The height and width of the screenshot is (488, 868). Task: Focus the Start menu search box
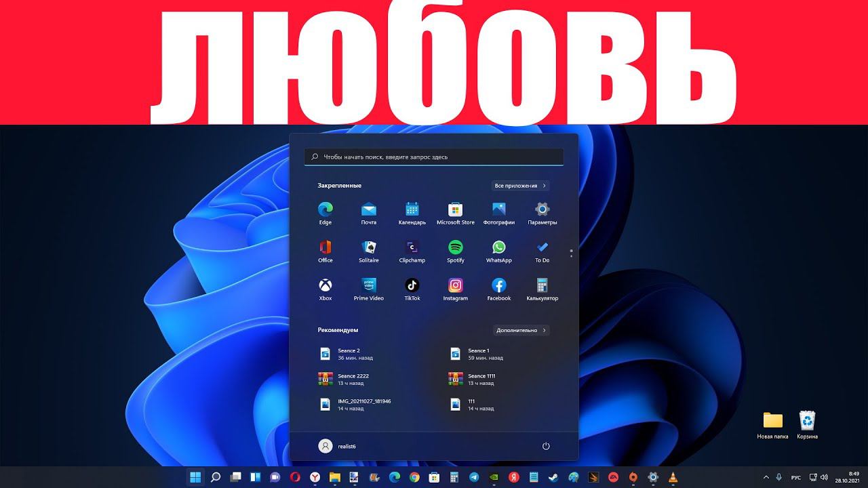click(x=434, y=157)
